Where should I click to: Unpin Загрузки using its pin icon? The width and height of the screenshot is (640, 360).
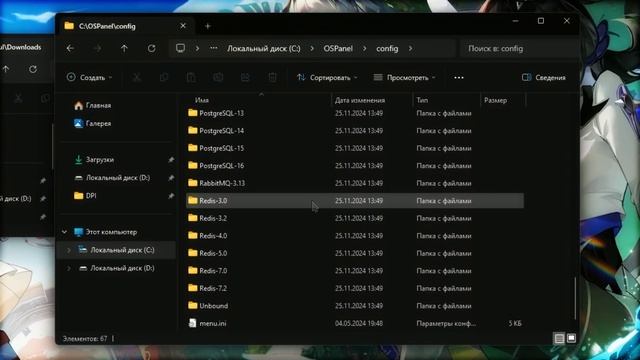171,160
